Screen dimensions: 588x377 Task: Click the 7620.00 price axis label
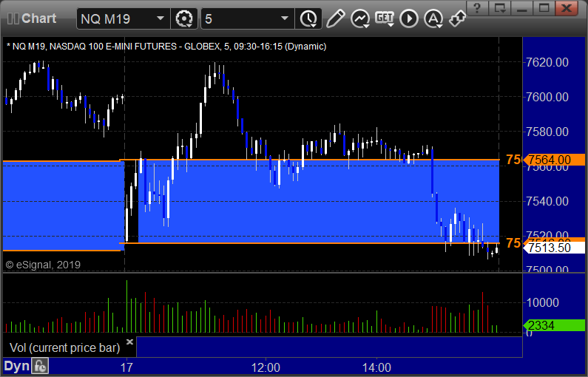pos(547,62)
